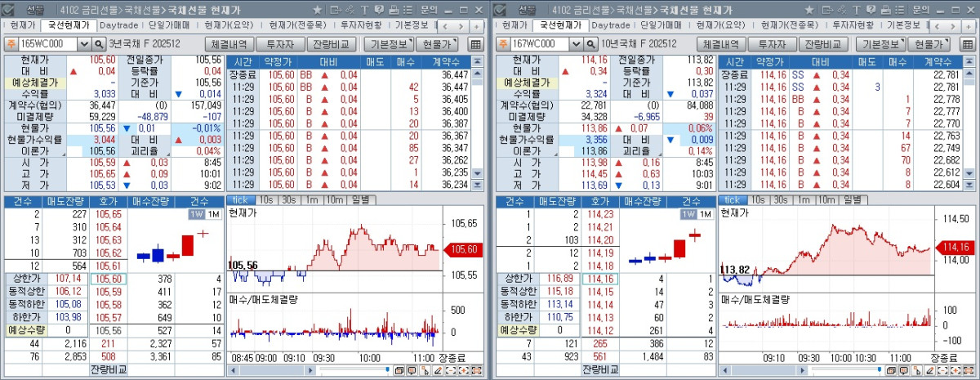Open the 투자자현황 tab in the 10년국채 window
980x380 pixels.
click(x=853, y=25)
